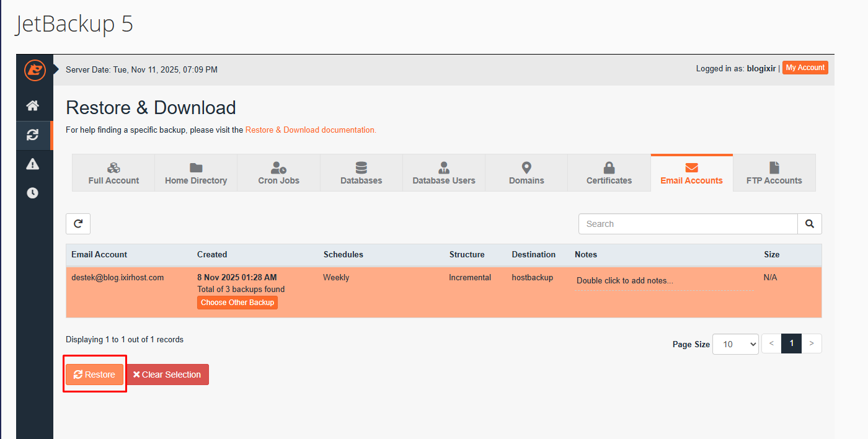Switch to the Cron Jobs tab
Image resolution: width=868 pixels, height=439 pixels.
[x=278, y=173]
